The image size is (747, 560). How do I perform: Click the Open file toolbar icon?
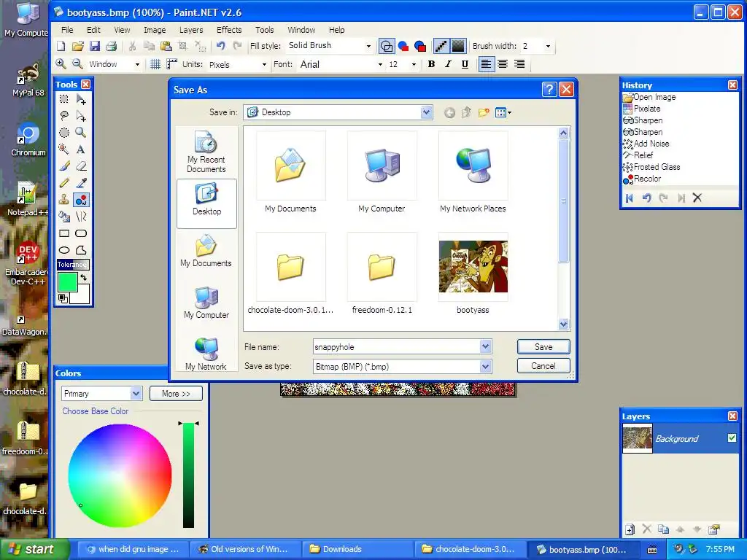click(77, 46)
